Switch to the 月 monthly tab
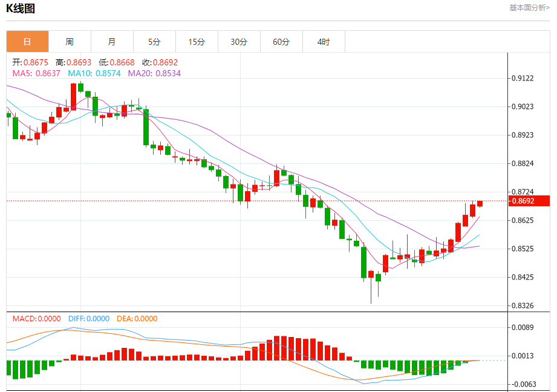 (112, 42)
